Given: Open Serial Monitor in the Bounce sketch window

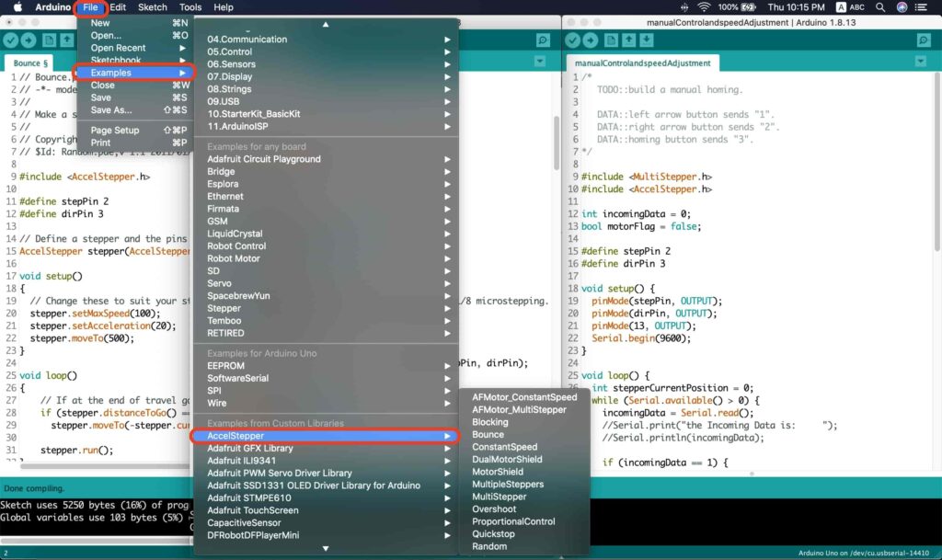Looking at the screenshot, I should pyautogui.click(x=543, y=40).
